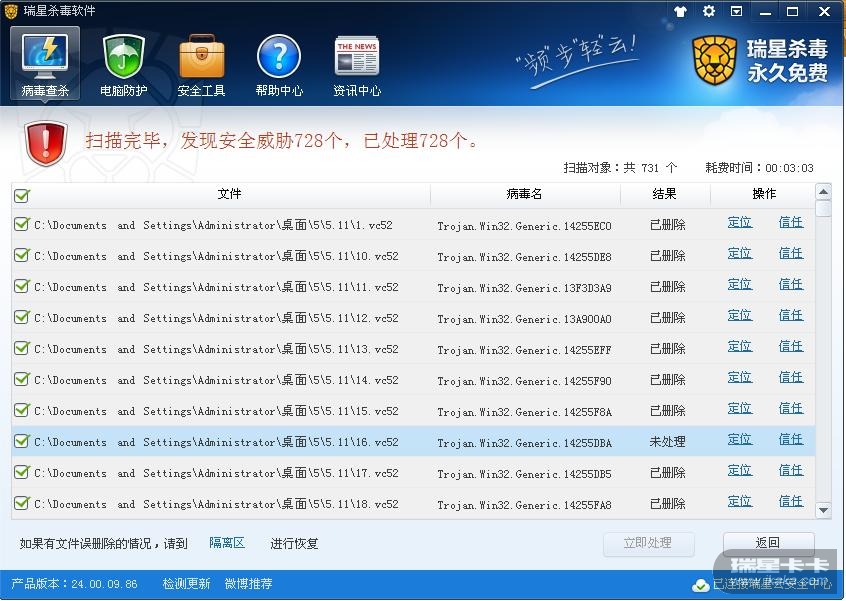846x601 pixels.
Task: Open the 安全工具 toolbox section
Action: [x=201, y=64]
